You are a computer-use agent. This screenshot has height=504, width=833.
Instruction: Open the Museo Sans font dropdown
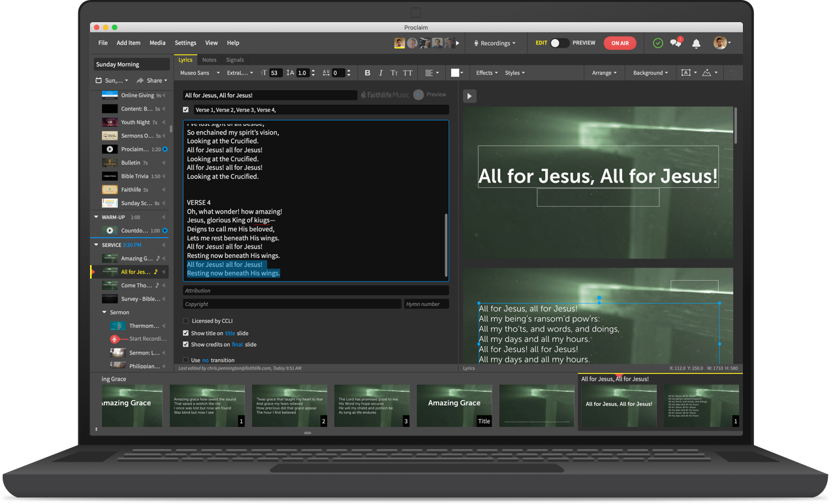(x=199, y=73)
